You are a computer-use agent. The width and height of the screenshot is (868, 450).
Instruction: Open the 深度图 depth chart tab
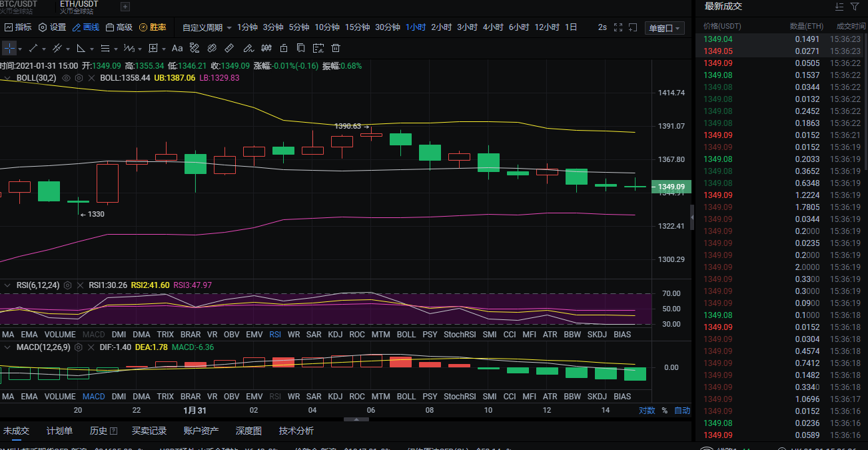pyautogui.click(x=248, y=431)
